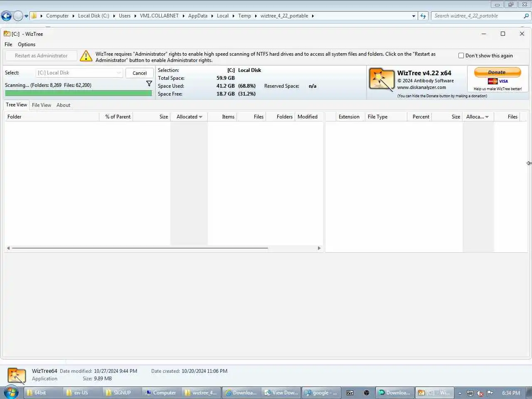
Task: Tick Don't show this again checkbox
Action: pos(461,56)
